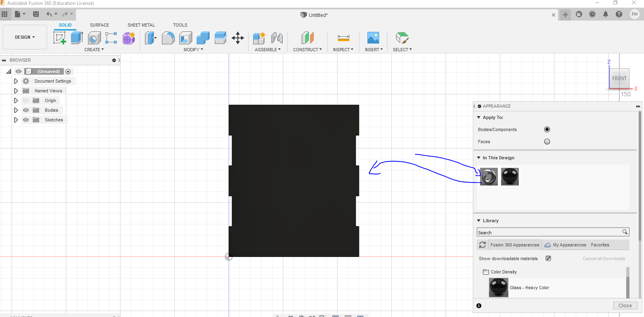Open the DESIGN workspace dropdown

(x=25, y=37)
